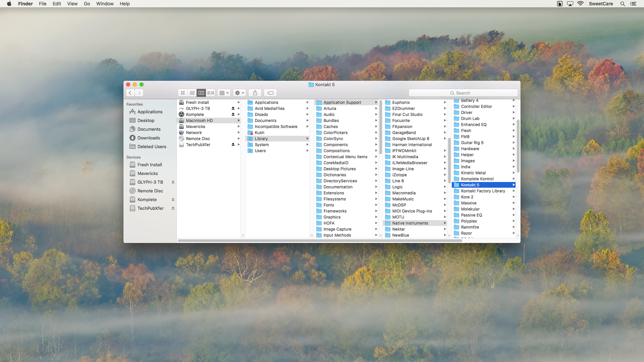Screen dimensions: 644x362
Task: Select the Polyplex folder
Action: tap(484, 221)
